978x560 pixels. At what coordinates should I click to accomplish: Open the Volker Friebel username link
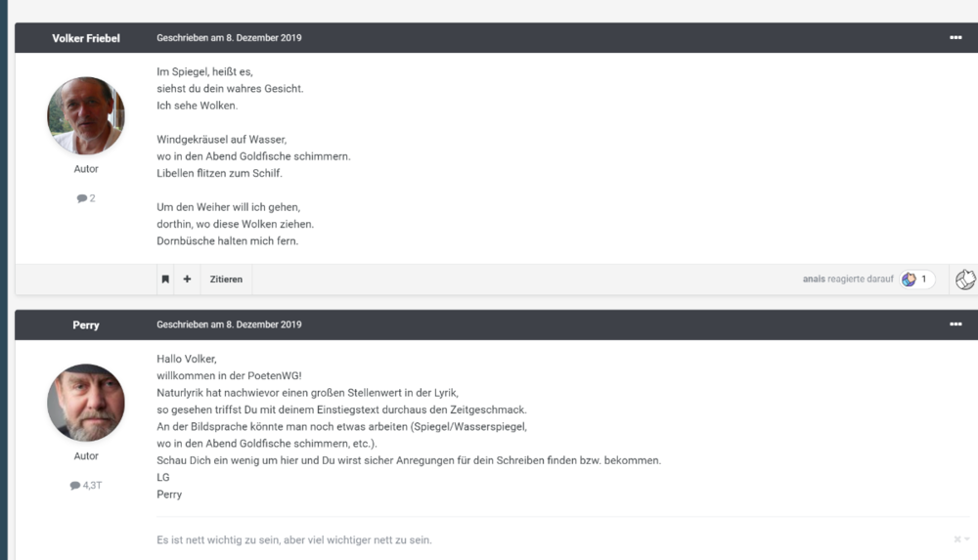click(x=86, y=38)
